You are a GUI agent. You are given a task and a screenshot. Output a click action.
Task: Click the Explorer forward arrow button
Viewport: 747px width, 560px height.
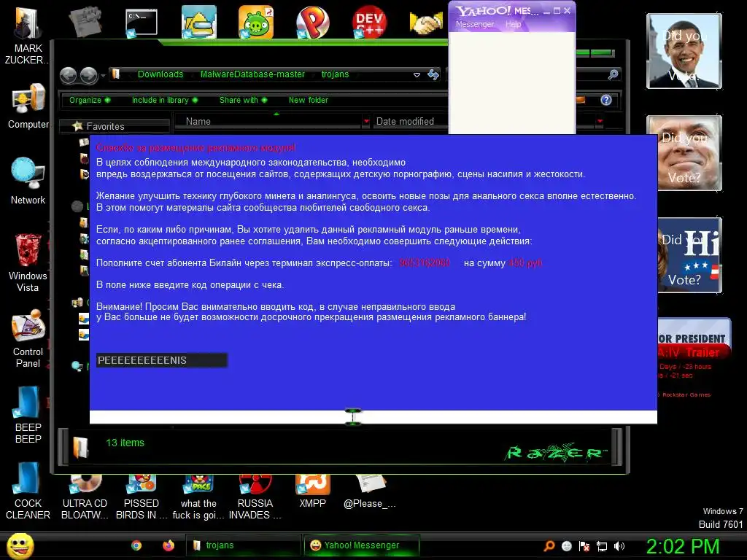coord(88,75)
